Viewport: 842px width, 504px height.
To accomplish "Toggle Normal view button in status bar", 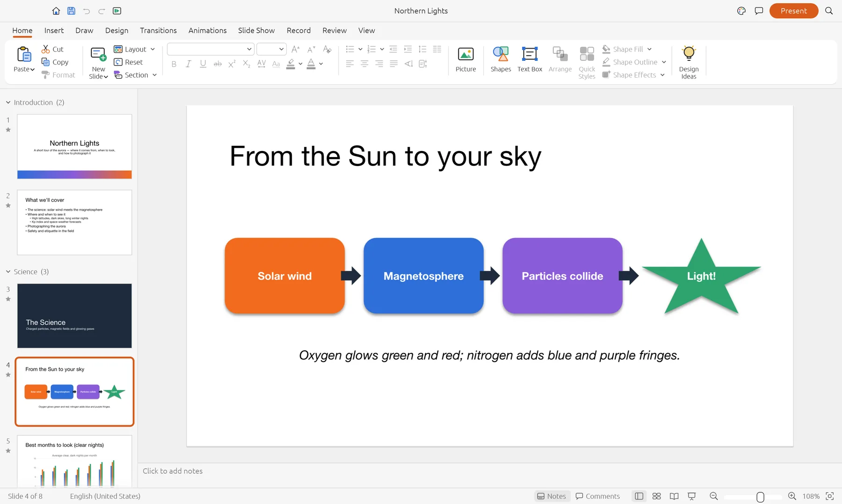I will tap(639, 496).
